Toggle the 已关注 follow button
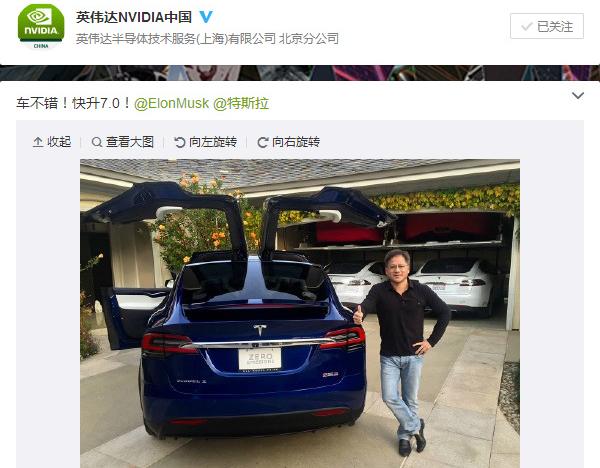 pos(547,26)
